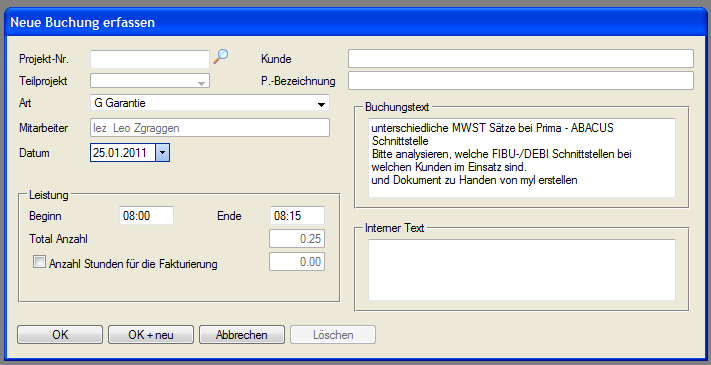Screen dimensions: 711x365
Task: Select the disabled Löschen button
Action: (333, 335)
